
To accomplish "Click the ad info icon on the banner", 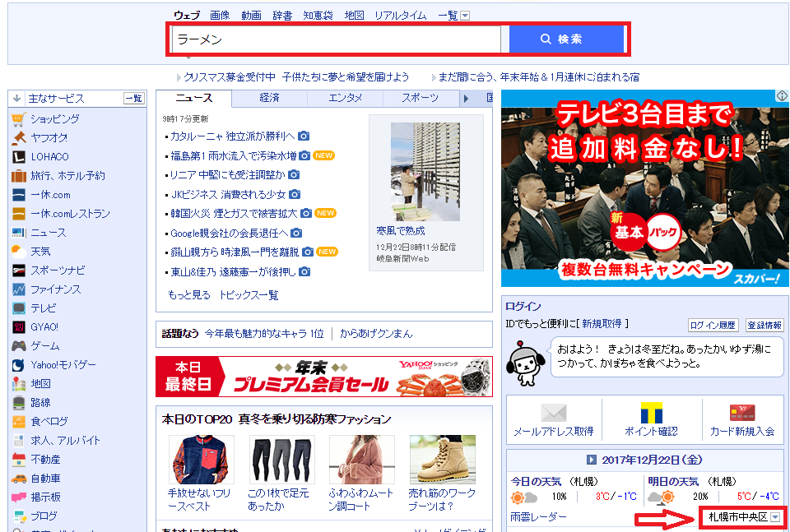I will pos(782,95).
